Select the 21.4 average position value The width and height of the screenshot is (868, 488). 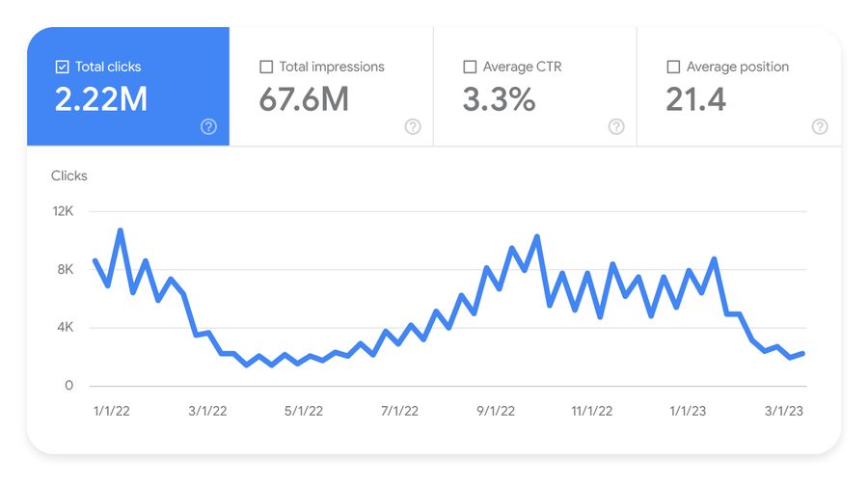pos(695,99)
